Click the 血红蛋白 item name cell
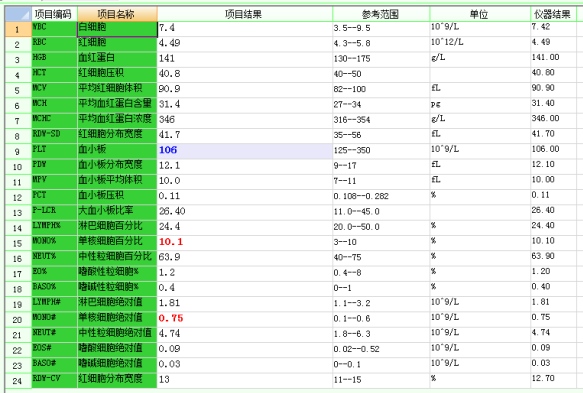 click(117, 60)
